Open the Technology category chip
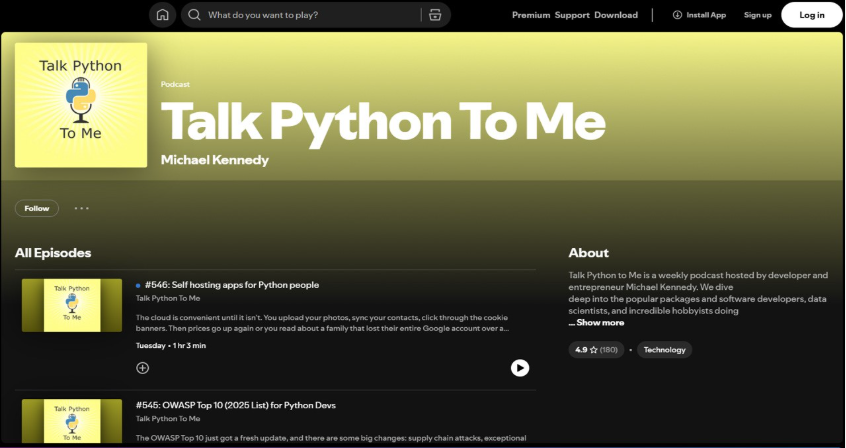The width and height of the screenshot is (846, 448). click(664, 350)
